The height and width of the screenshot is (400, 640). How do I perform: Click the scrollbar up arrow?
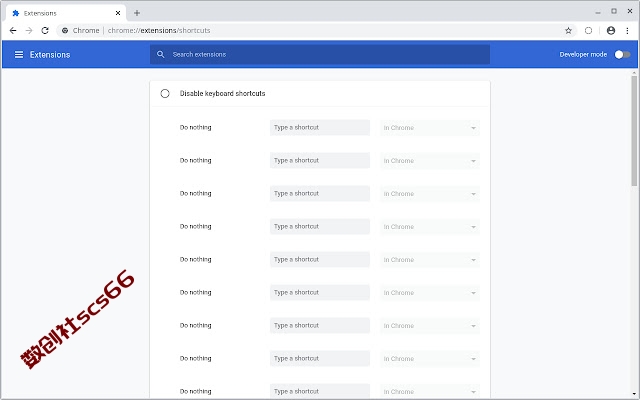(634, 73)
